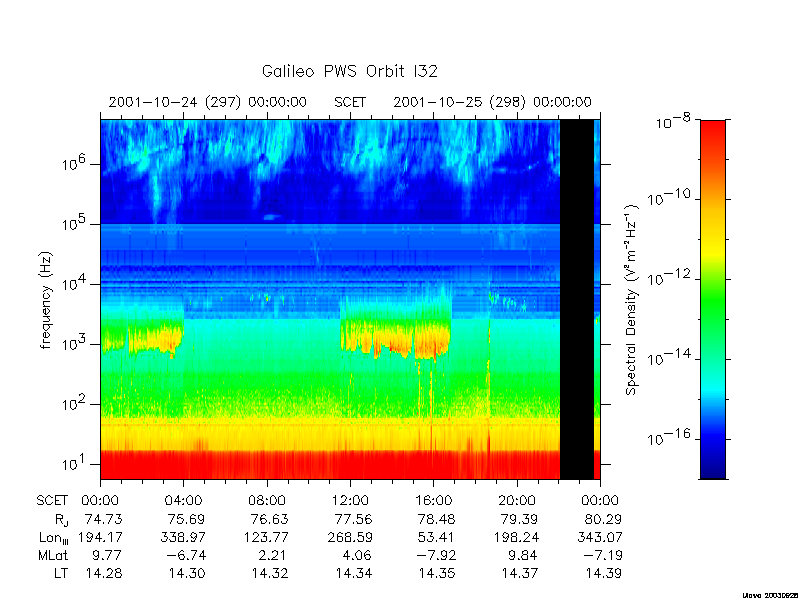800x600 pixels.
Task: Click local time value 14.34
Action: [354, 573]
